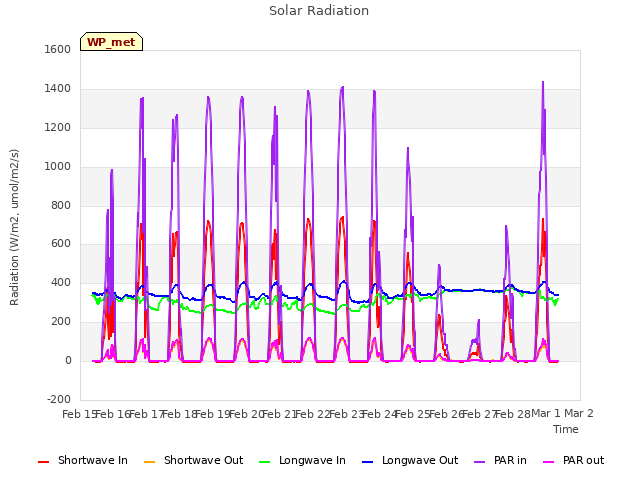
Task: Click the Time x-axis label
Action: click(x=566, y=429)
